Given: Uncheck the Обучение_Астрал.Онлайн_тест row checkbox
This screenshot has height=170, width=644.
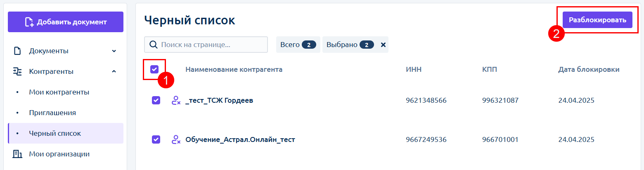Looking at the screenshot, I should [x=156, y=139].
